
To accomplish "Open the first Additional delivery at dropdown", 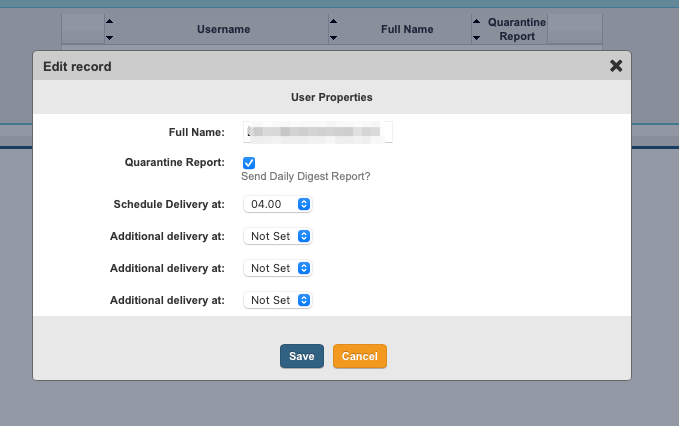I will [278, 236].
